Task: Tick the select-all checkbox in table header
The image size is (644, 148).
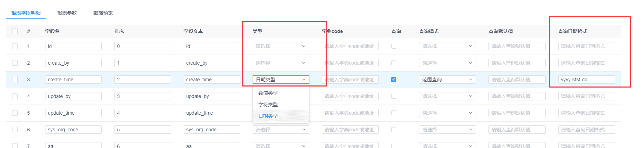Action: point(15,31)
